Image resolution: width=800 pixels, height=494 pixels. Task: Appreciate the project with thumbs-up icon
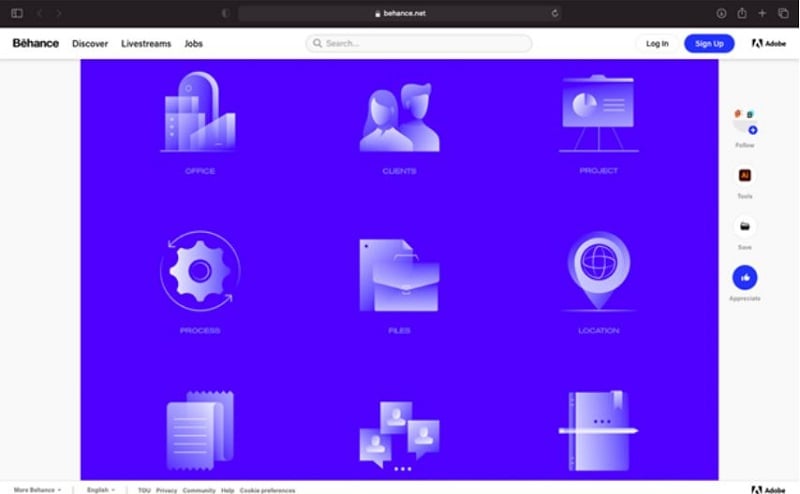pos(745,278)
